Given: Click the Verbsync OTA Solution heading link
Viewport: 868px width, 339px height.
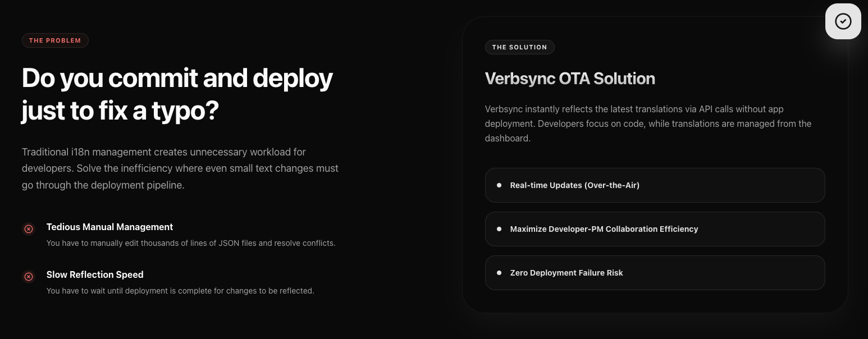Looking at the screenshot, I should pyautogui.click(x=570, y=79).
